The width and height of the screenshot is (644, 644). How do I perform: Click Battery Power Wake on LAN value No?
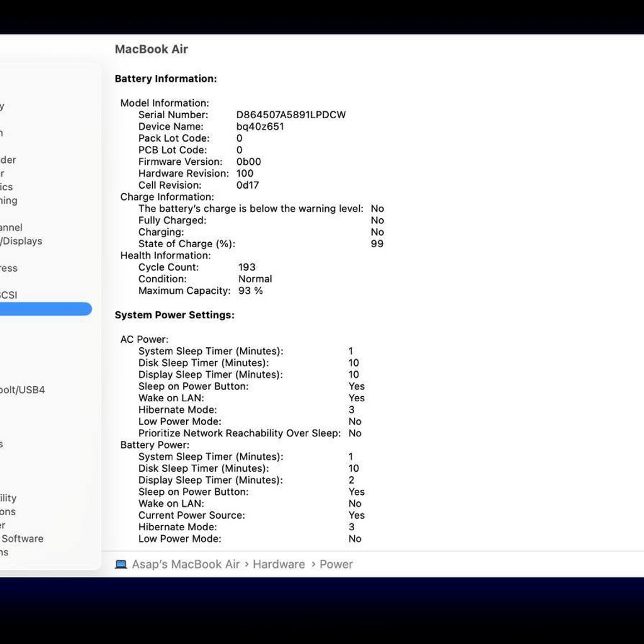(355, 504)
